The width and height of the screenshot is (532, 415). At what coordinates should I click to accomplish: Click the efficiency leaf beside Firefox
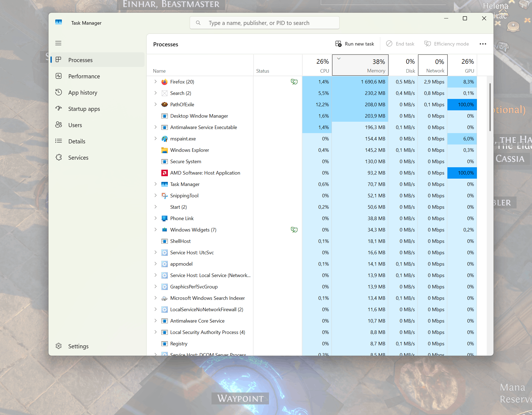click(294, 82)
